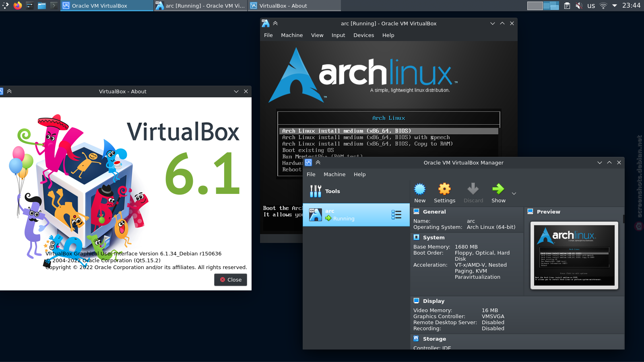Viewport: 644px width, 362px height.
Task: Open Machine menu in VirtualBox Manager
Action: (x=334, y=175)
